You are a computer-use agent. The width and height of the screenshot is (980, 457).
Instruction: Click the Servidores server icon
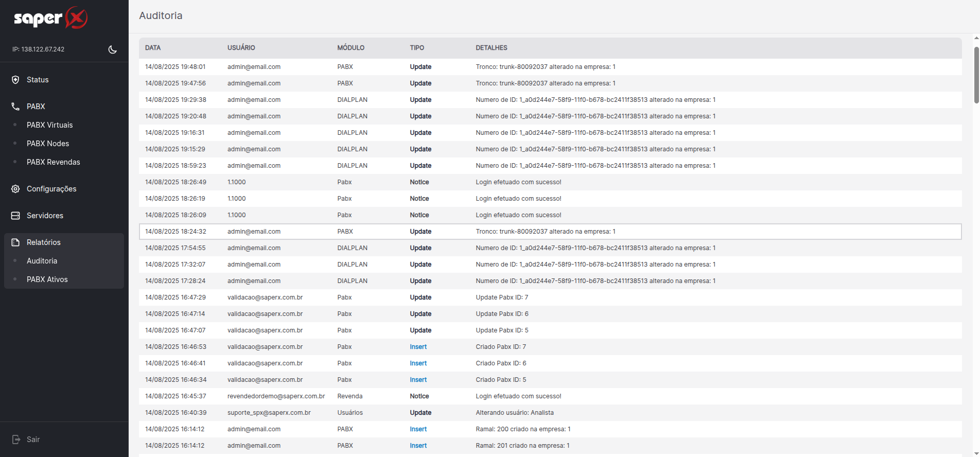click(x=15, y=216)
